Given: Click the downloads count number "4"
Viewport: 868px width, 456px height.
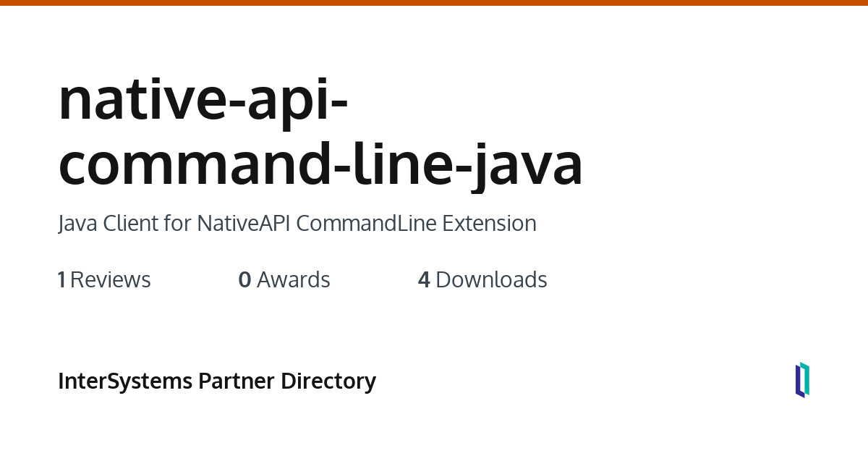Looking at the screenshot, I should 424,280.
